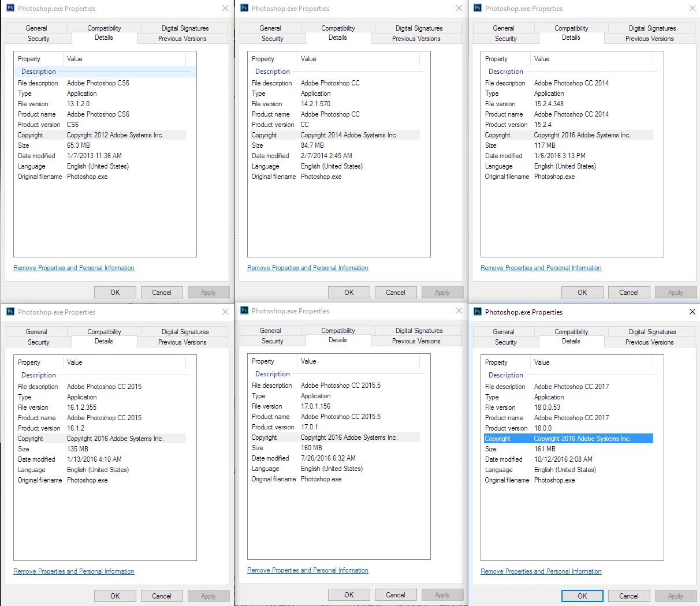The height and width of the screenshot is (606, 700).
Task: Select the Description group header in the CS6 window
Action: [105, 72]
